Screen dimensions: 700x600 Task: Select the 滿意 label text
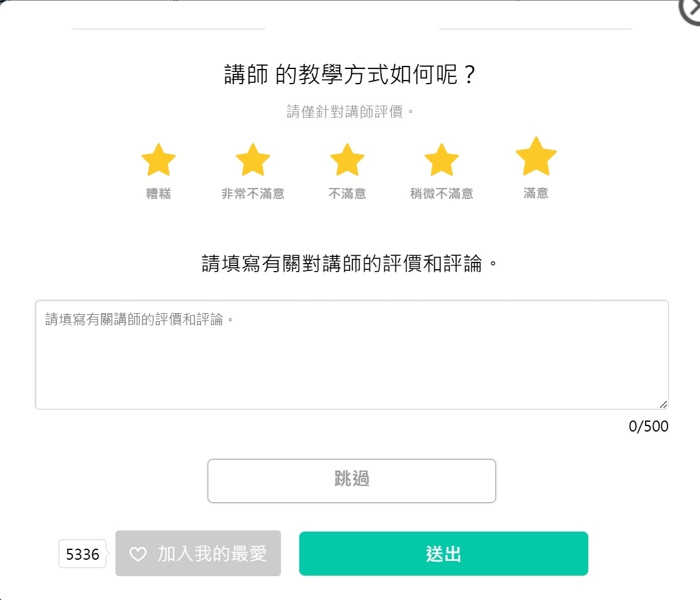[x=536, y=193]
